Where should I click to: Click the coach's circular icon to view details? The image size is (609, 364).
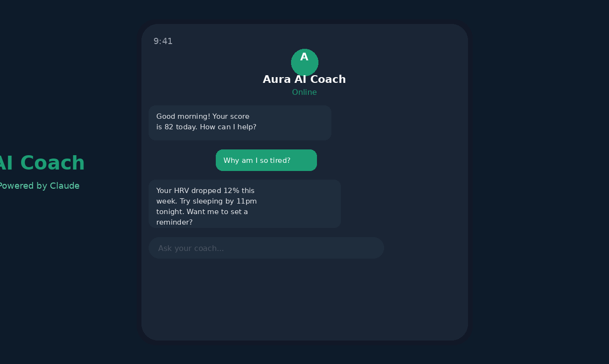(304, 62)
